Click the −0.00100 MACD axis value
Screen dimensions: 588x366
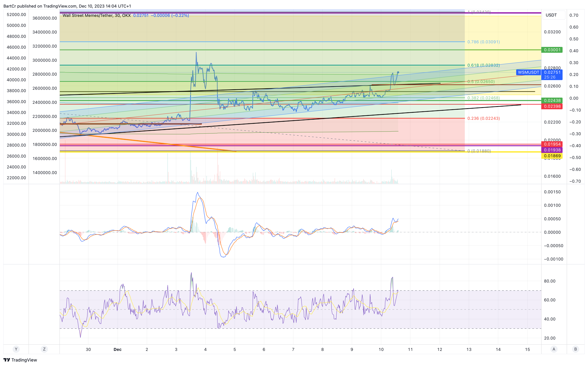click(554, 259)
